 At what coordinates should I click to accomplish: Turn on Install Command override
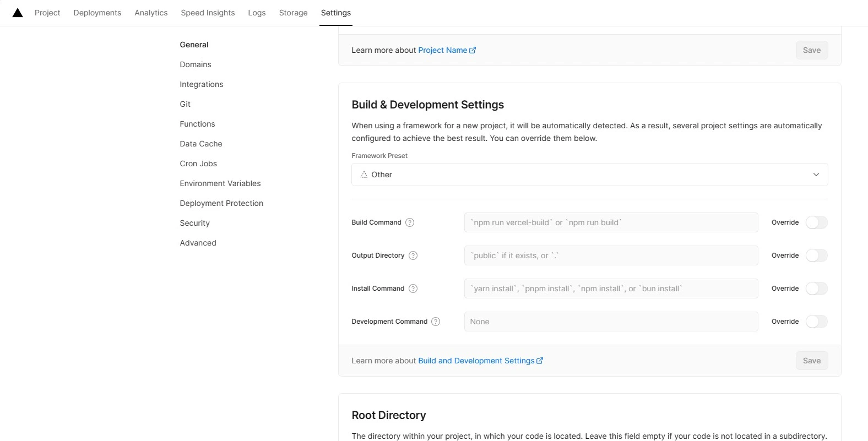tap(816, 288)
